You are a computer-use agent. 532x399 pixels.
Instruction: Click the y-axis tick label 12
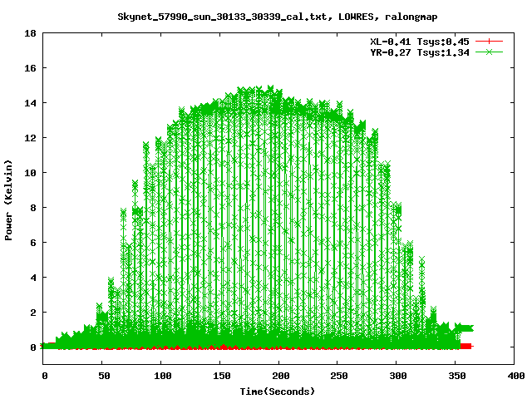point(30,138)
